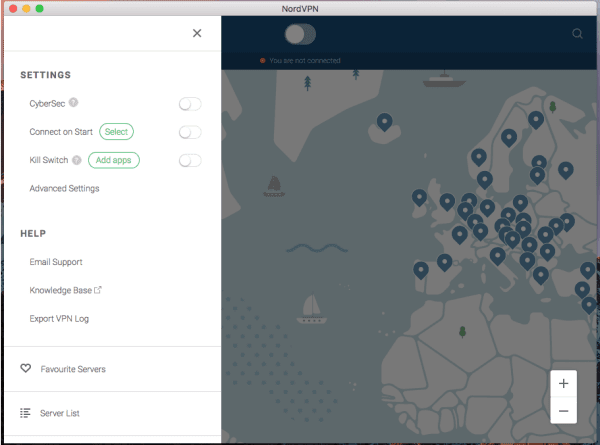Enable the Connect on Start toggle
This screenshot has width=600, height=445.
pyautogui.click(x=190, y=132)
